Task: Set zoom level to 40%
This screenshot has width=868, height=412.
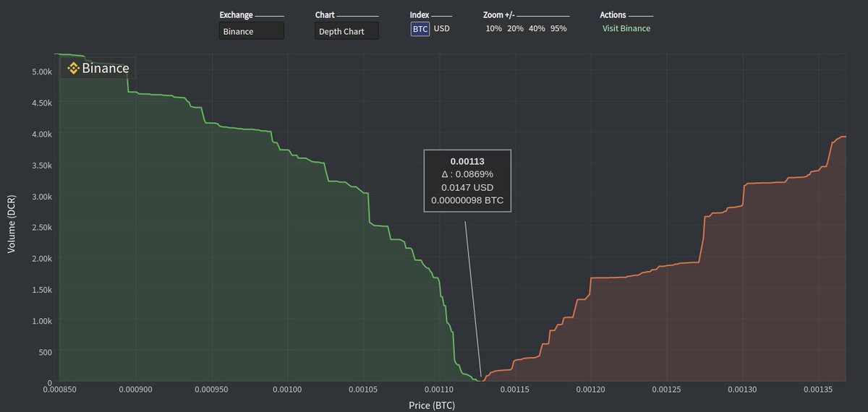Action: point(537,29)
